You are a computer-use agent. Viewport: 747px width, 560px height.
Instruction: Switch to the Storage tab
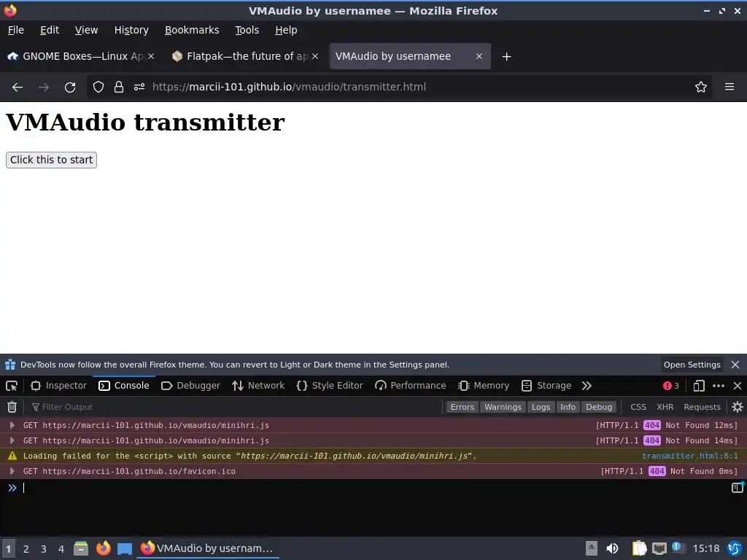(546, 386)
